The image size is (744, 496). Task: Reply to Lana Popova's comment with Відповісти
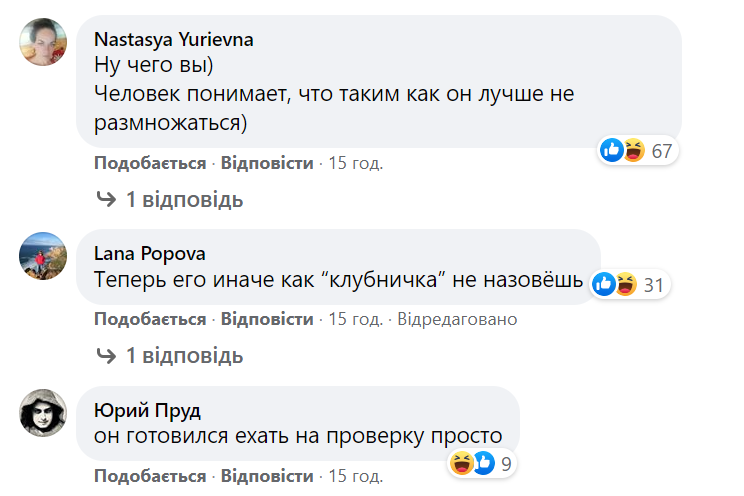pos(267,319)
